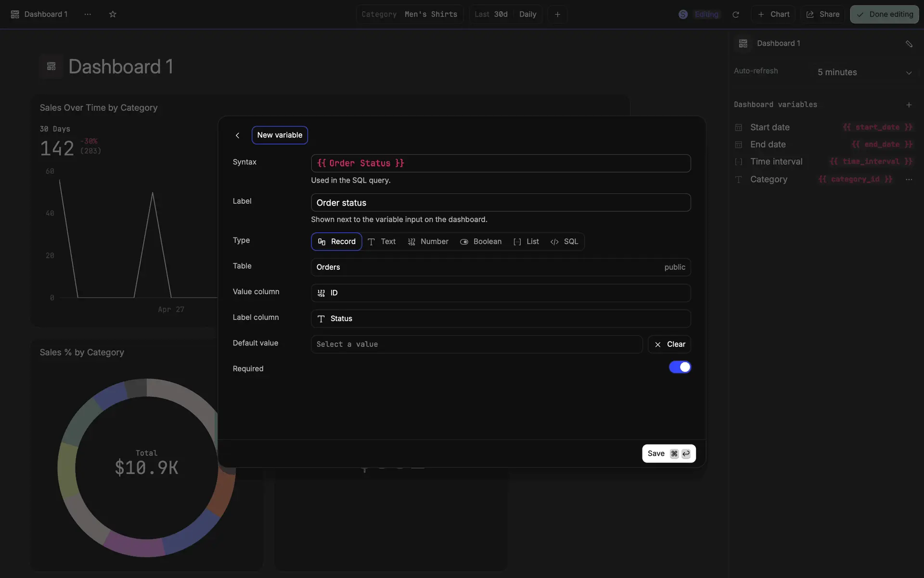The width and height of the screenshot is (924, 578).
Task: Toggle the Required switch off
Action: click(680, 367)
